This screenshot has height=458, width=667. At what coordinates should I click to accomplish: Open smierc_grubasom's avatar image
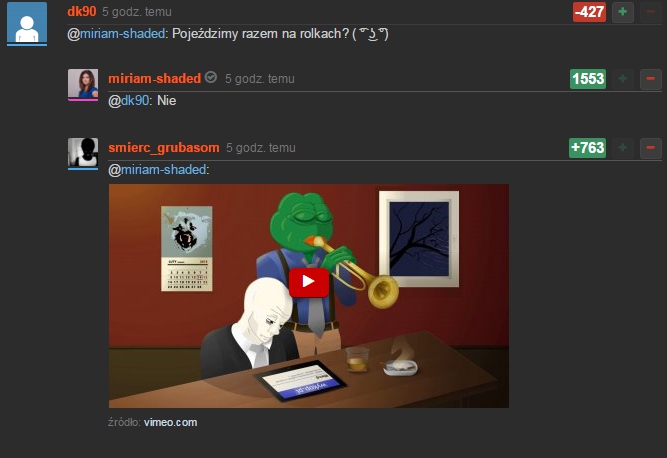click(x=83, y=153)
